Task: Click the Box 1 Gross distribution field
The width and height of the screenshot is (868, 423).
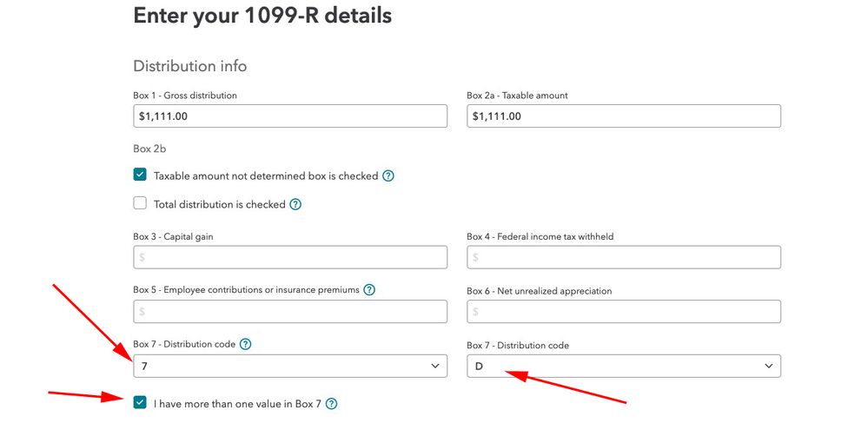Action: (289, 116)
